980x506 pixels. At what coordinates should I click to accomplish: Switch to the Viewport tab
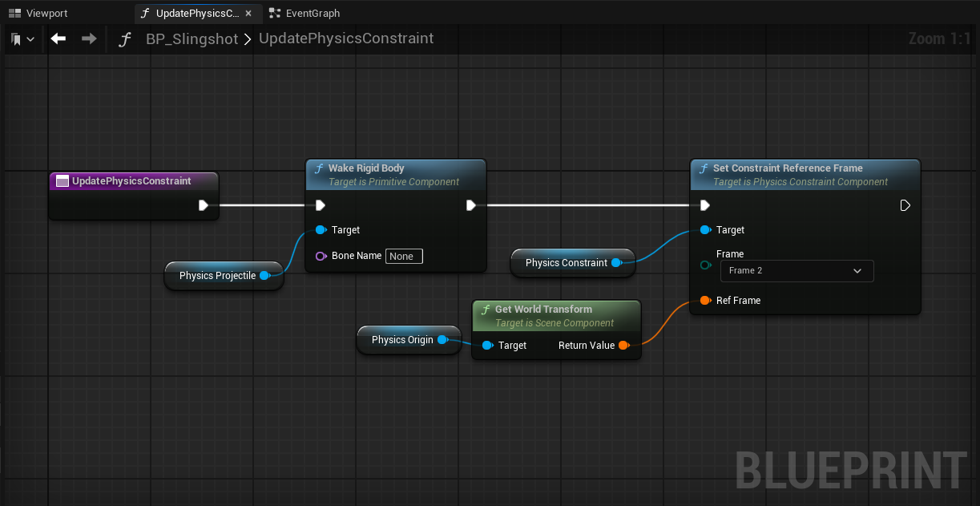pos(38,13)
